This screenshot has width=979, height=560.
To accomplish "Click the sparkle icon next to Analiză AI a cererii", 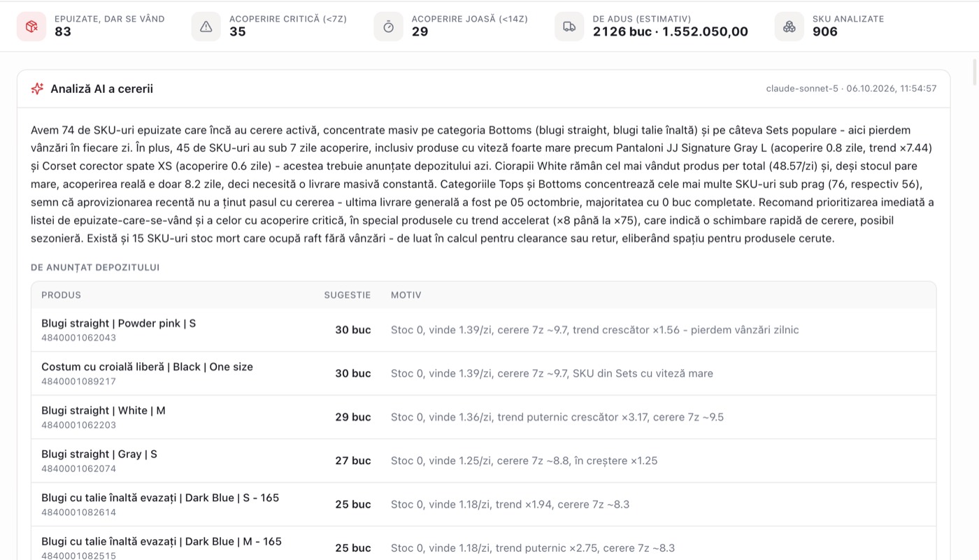I will 37,89.
